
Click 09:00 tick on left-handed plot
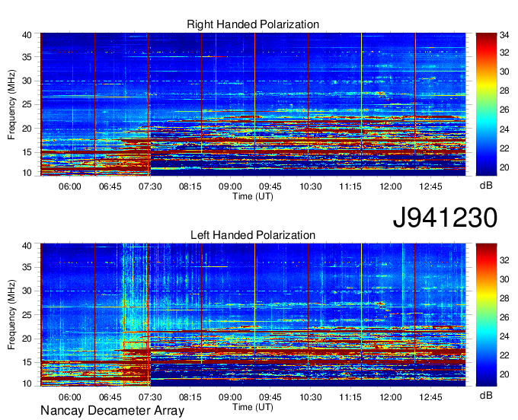pos(230,397)
